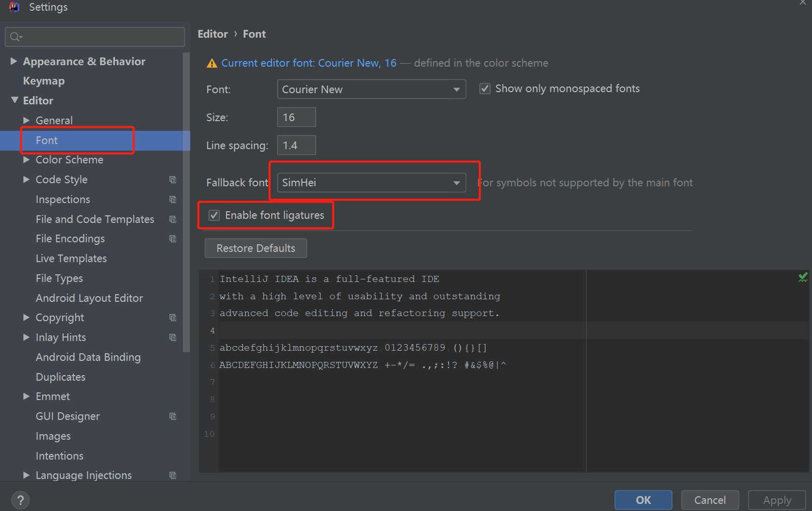The height and width of the screenshot is (511, 812).
Task: Click the settings tree vertical scrollbar
Action: [x=186, y=203]
